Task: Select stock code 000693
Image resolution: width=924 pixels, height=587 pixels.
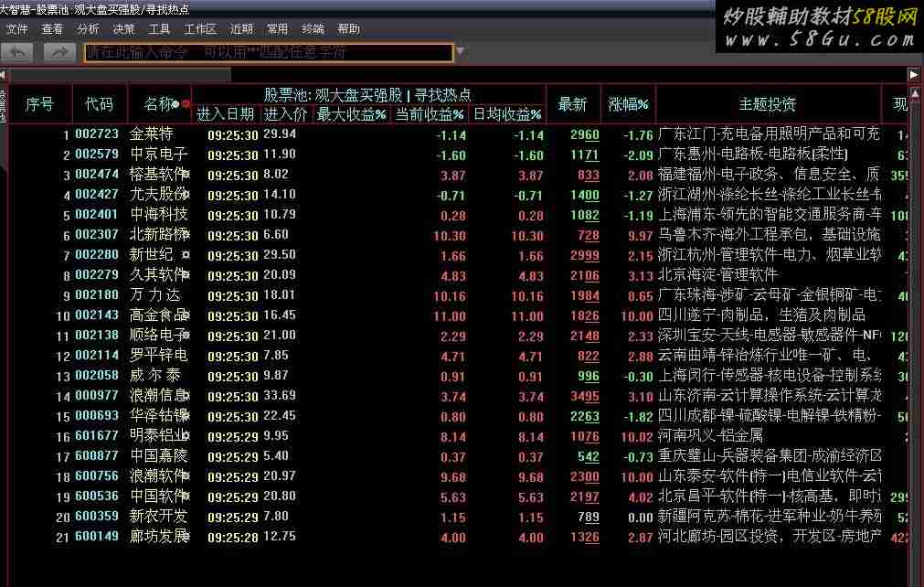Action: 97,415
